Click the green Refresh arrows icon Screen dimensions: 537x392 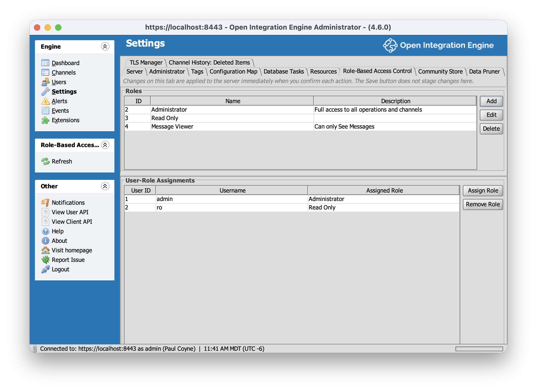point(45,161)
